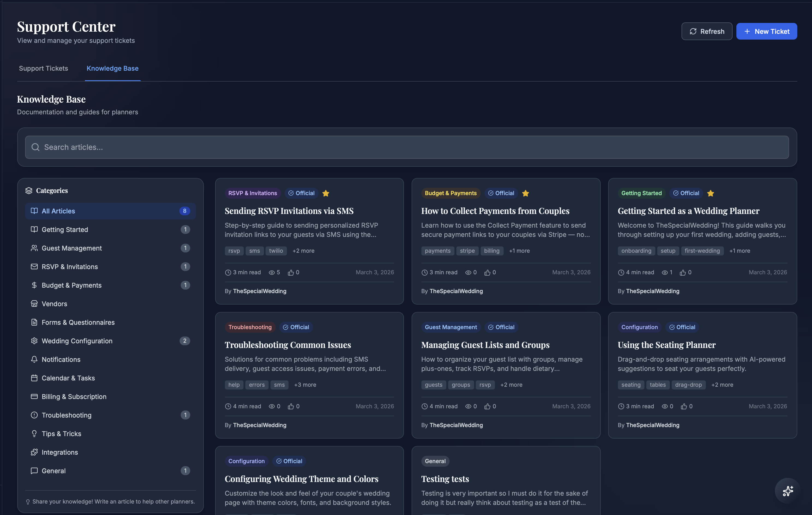Click the New Ticket button
Viewport: 812px width, 515px height.
coord(767,31)
